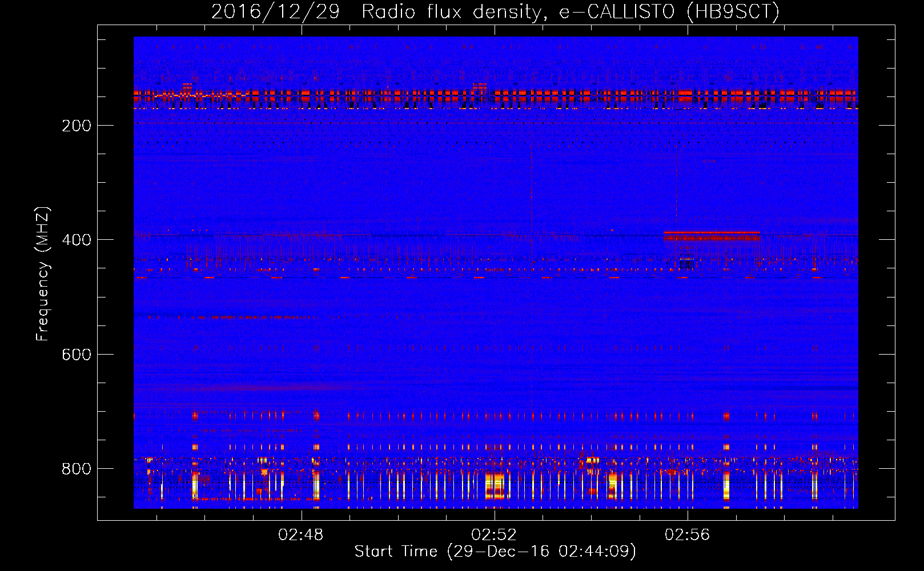Viewport: 924px width, 571px height.
Task: Select the 'Frequency (MHZ)' y-axis label
Action: tap(43, 274)
